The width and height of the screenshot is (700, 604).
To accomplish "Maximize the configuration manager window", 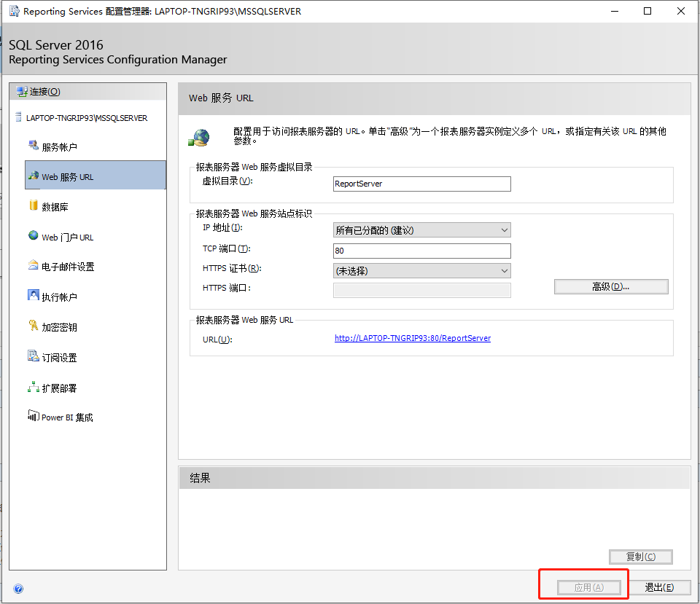I will (647, 11).
